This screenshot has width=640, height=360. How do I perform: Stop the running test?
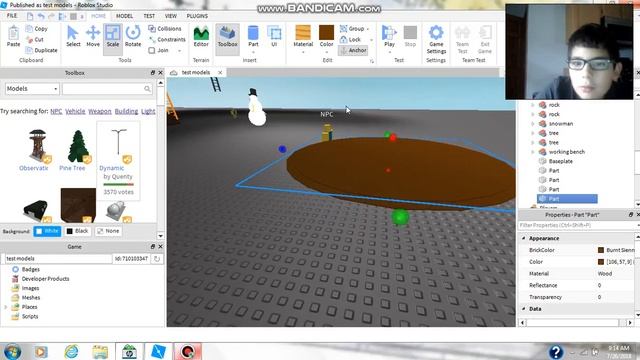pyautogui.click(x=410, y=36)
